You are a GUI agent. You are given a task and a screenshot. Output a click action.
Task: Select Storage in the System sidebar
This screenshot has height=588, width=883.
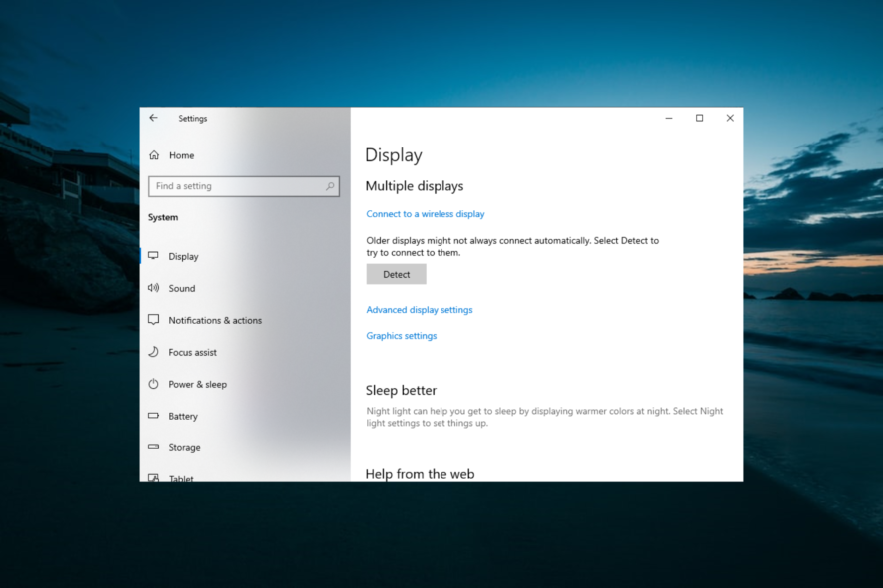(184, 447)
